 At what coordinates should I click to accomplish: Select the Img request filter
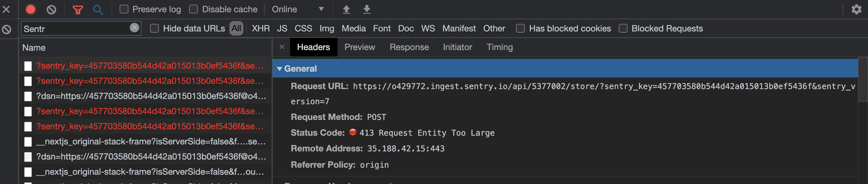tap(326, 29)
